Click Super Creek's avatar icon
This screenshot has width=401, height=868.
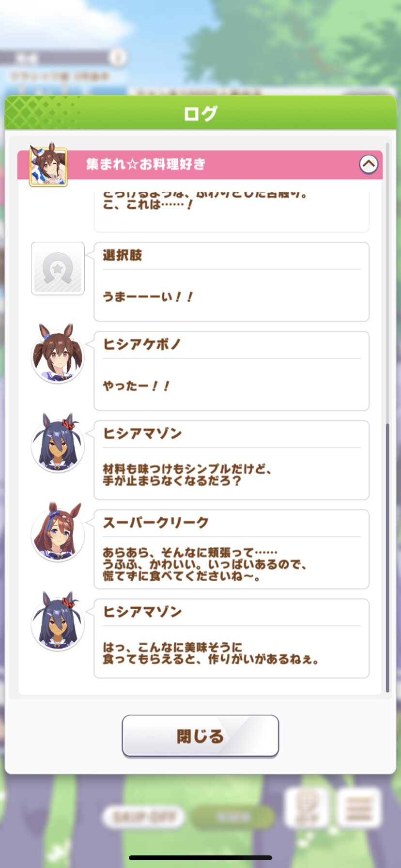pos(58,532)
